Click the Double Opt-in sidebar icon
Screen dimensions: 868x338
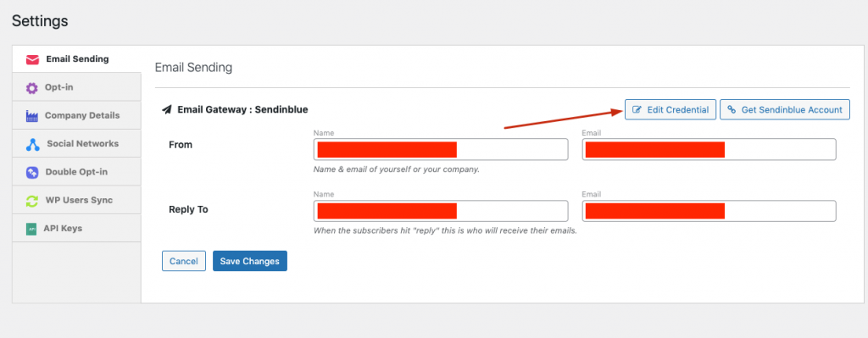[32, 173]
